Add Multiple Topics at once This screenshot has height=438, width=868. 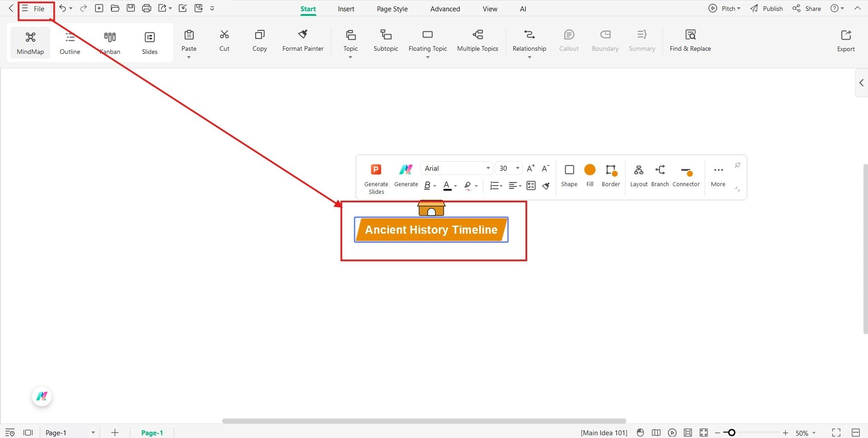coord(477,41)
